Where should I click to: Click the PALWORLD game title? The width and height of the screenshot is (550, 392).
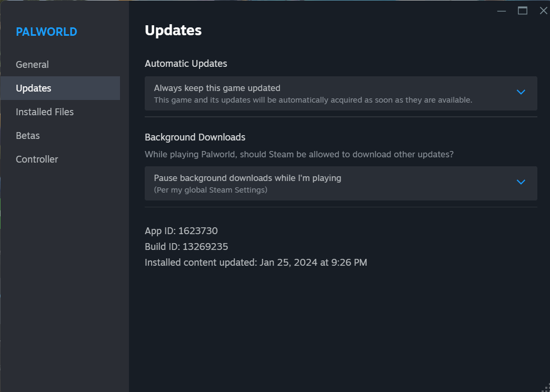click(46, 32)
